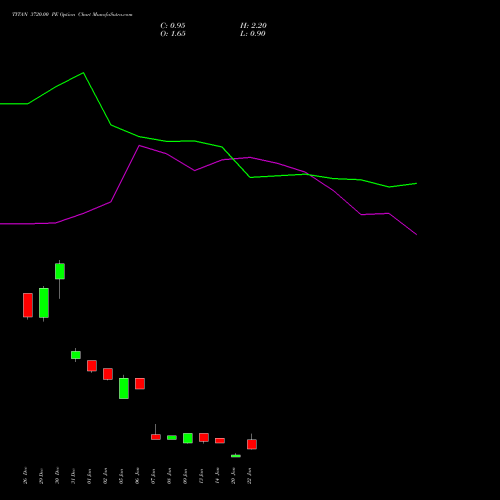Image resolution: width=500 pixels, height=500 pixels.
Task: Click the 30 Dec date label
Action: pyautogui.click(x=57, y=475)
